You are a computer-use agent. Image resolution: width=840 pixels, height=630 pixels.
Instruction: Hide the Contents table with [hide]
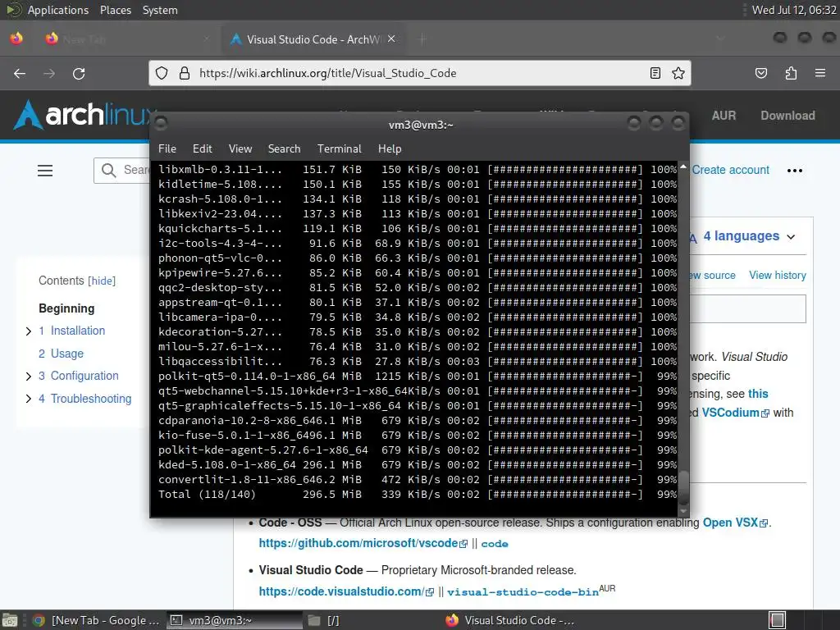tap(102, 281)
